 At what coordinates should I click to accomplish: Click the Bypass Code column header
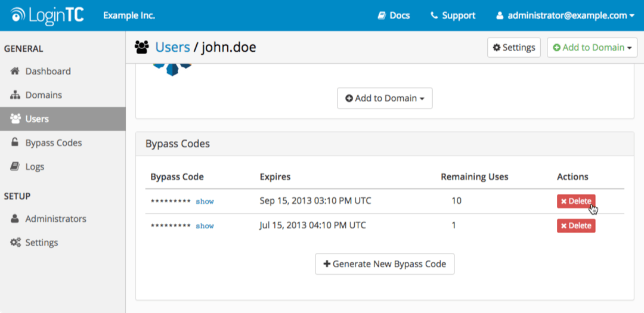tap(177, 176)
